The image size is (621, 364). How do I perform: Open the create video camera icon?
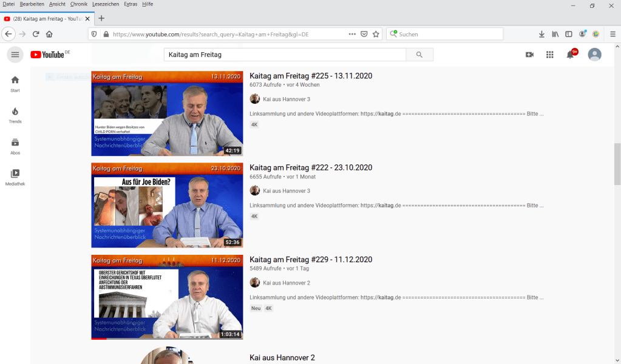pos(529,55)
